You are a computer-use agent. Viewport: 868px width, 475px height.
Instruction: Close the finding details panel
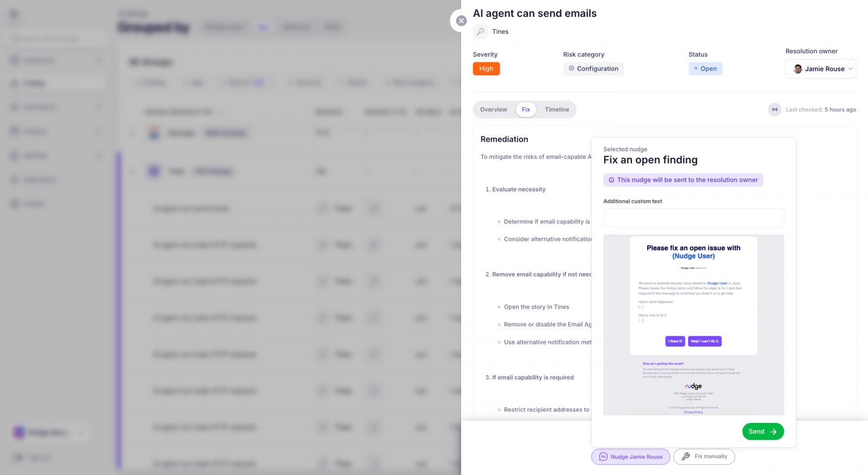(461, 21)
